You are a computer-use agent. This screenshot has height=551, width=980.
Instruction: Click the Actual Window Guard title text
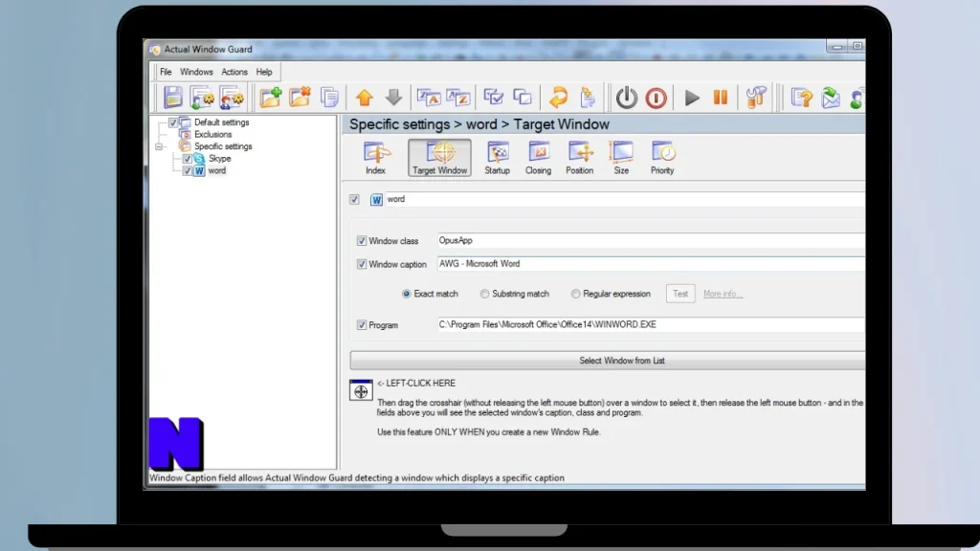pyautogui.click(x=208, y=50)
